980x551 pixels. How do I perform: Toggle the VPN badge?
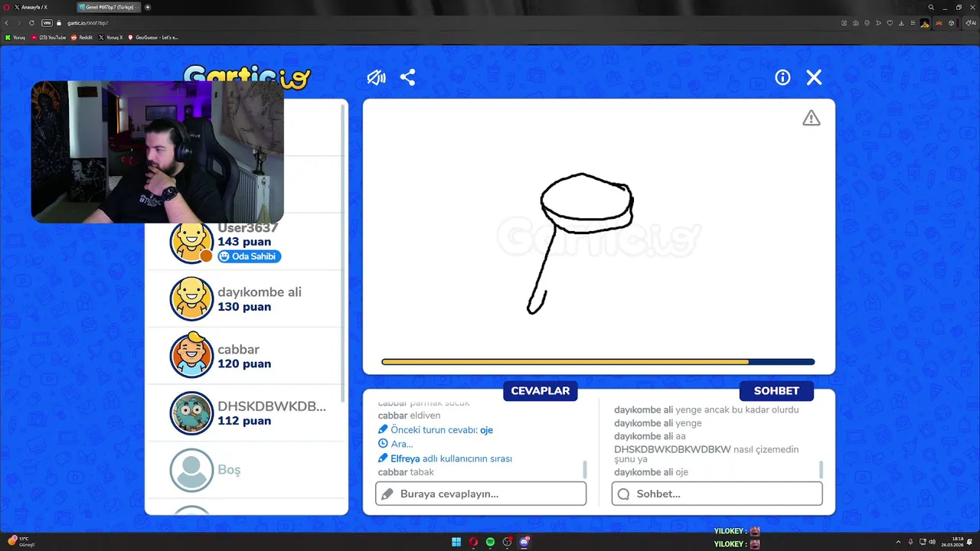47,23
